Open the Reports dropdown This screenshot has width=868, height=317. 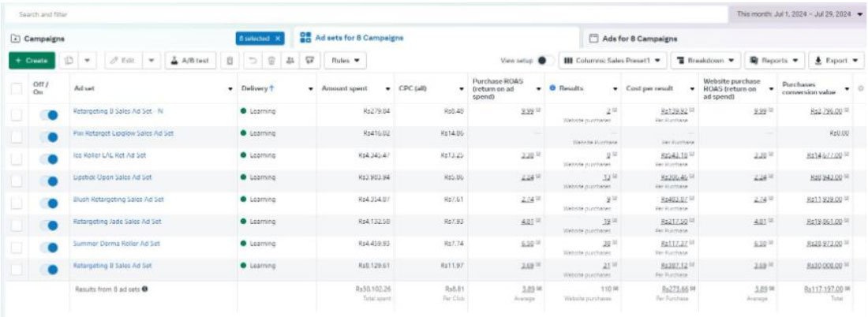[x=774, y=60]
